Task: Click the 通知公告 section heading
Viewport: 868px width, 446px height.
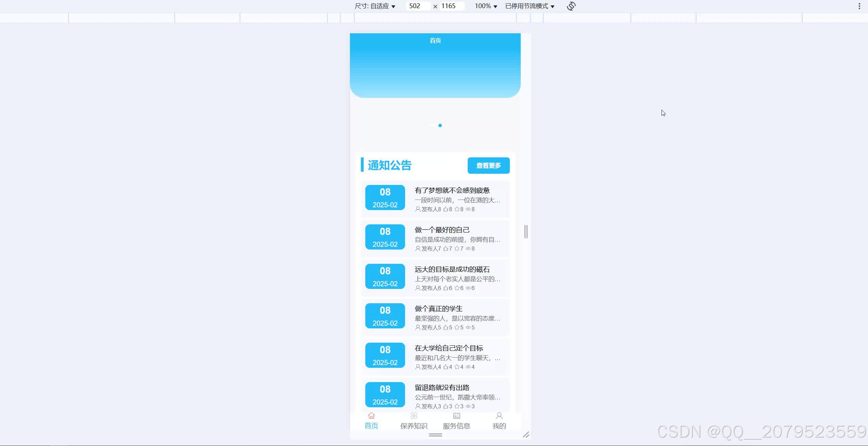Action: click(x=390, y=165)
